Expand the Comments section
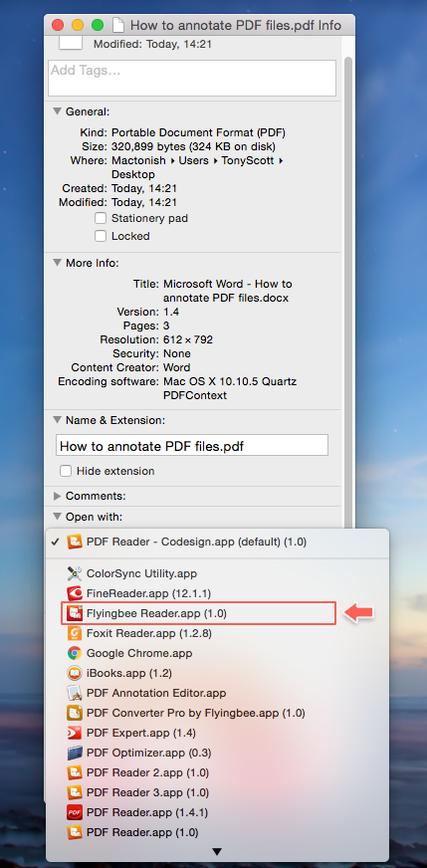427x868 pixels. tap(57, 496)
